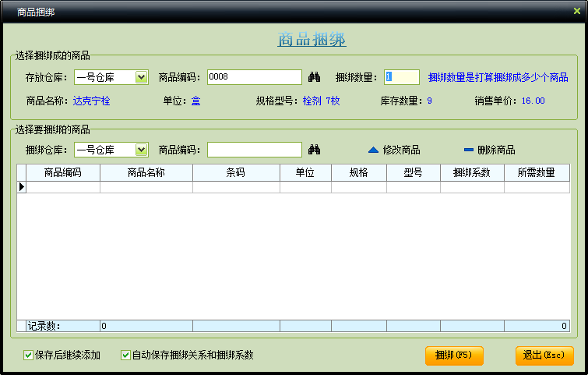
Task: Click the 捆绑数量 quantity input field
Action: (x=402, y=77)
